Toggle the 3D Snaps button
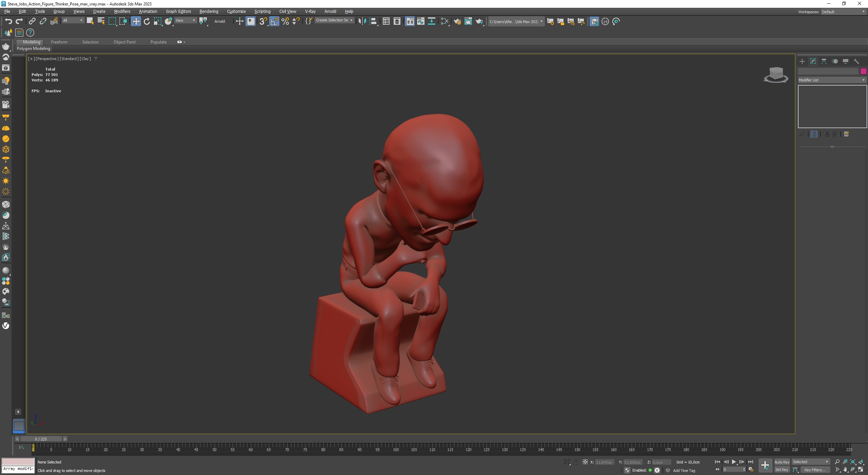Viewport: 868px width, 475px height. (263, 21)
